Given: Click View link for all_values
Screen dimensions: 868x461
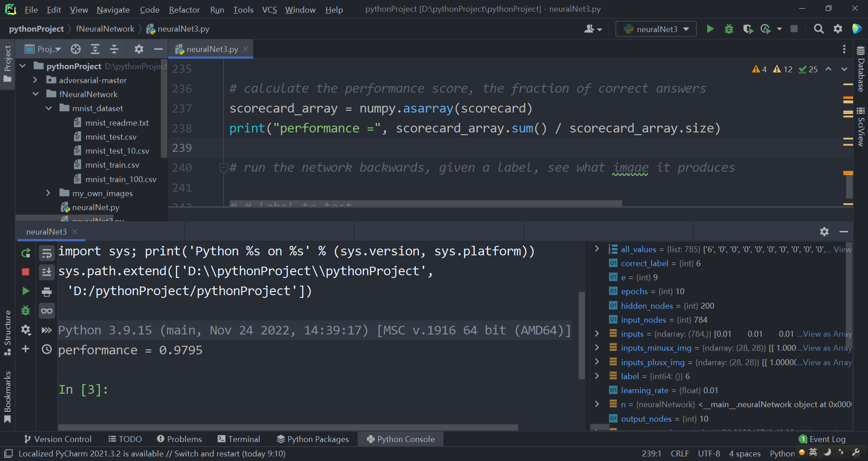Looking at the screenshot, I should tap(843, 249).
